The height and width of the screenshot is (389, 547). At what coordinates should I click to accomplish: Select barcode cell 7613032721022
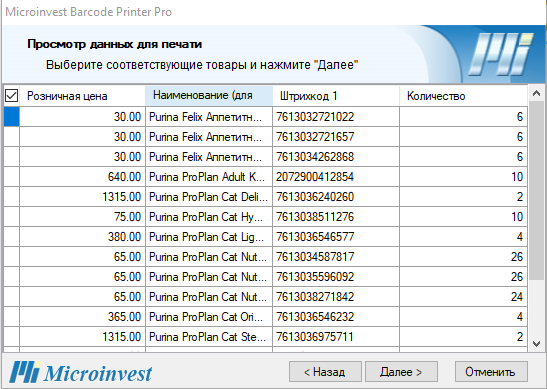336,117
